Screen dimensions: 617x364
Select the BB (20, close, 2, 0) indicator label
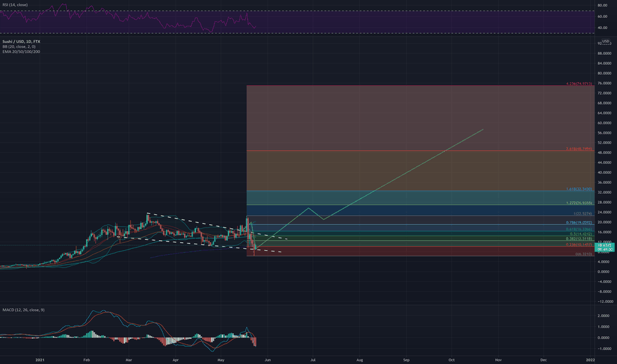click(19, 46)
